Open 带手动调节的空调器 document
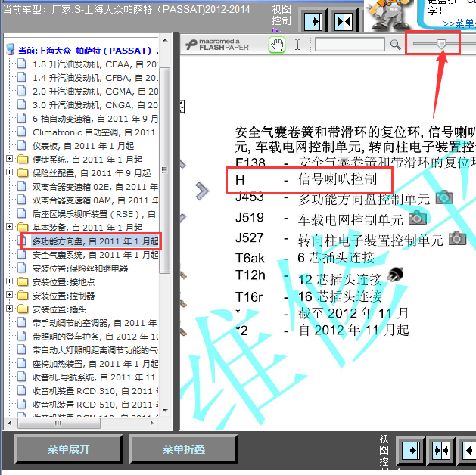 coord(95,323)
